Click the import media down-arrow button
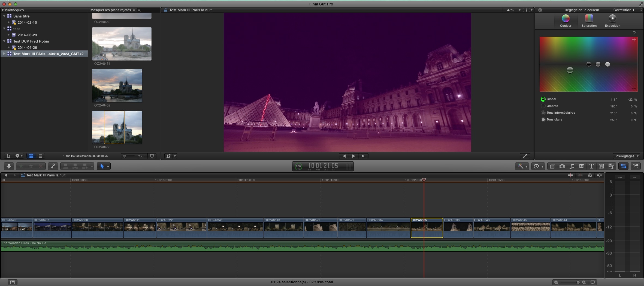This screenshot has height=286, width=644. point(9,166)
